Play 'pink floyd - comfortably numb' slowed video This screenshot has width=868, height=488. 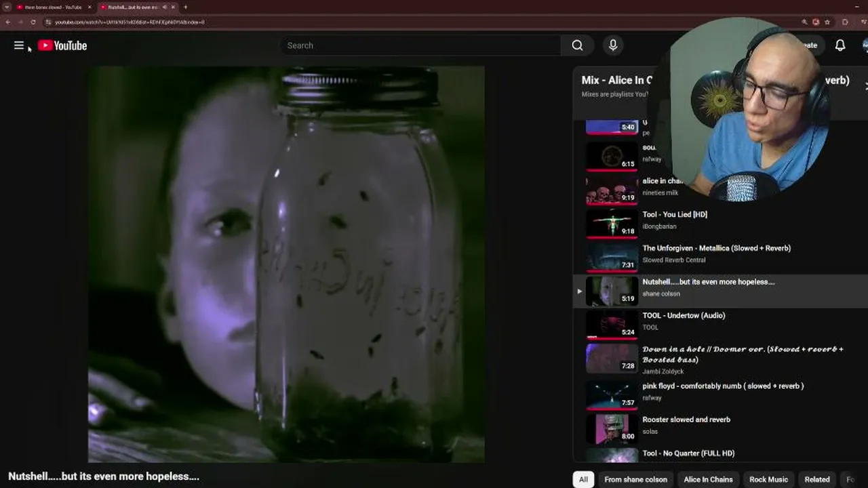(723, 386)
